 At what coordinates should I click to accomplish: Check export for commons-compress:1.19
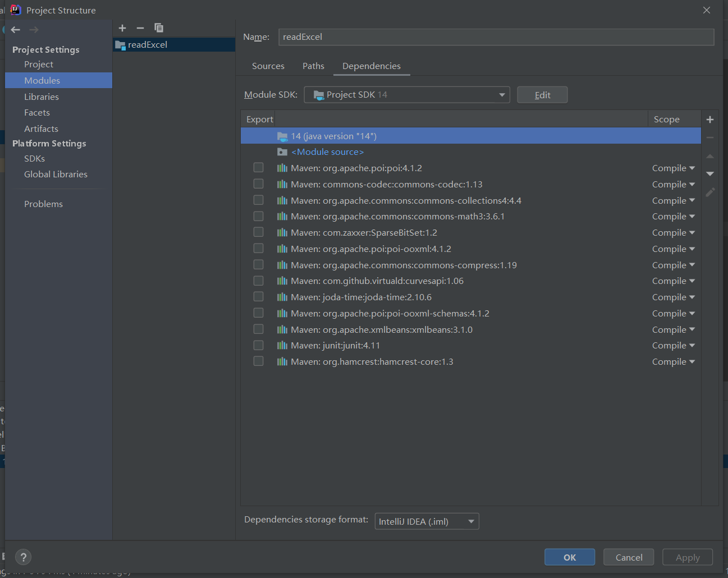click(x=258, y=264)
